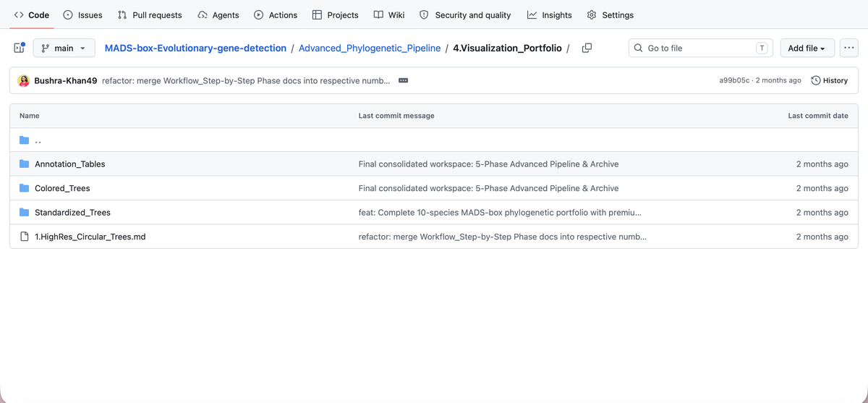
Task: Click the Last commit date header
Action: pos(818,116)
